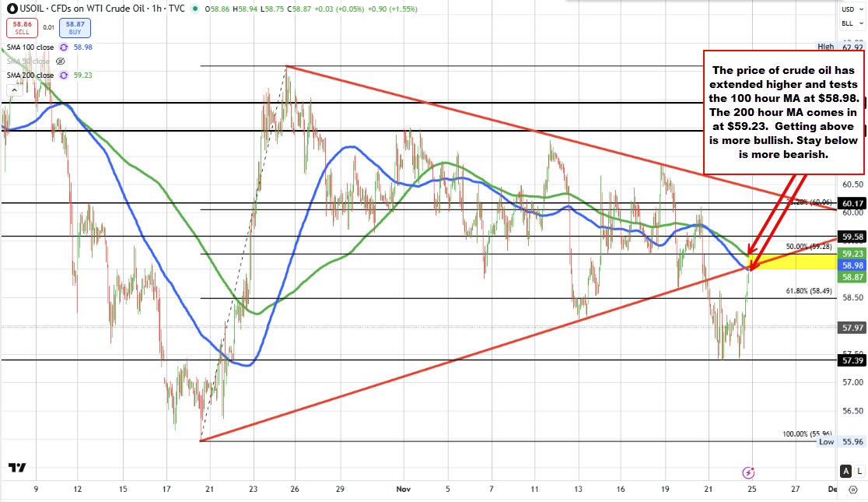This screenshot has width=868, height=502.
Task: Click the SELL 58.86 button
Action: click(x=22, y=28)
